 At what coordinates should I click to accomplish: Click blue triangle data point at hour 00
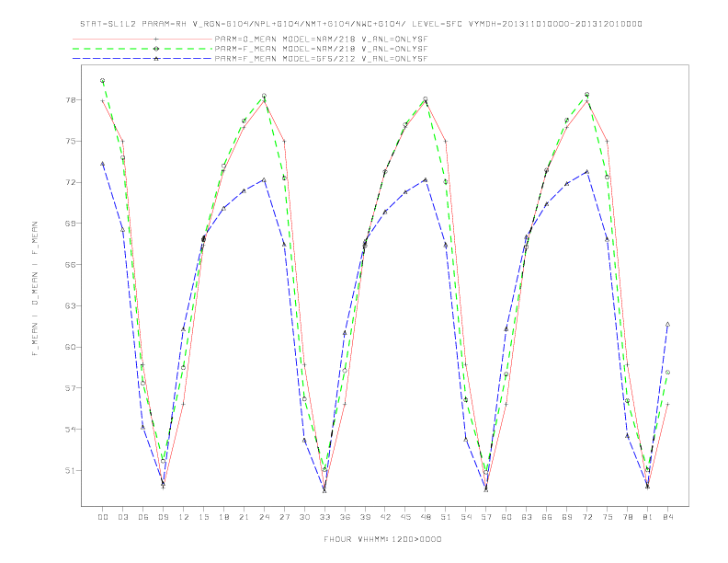[103, 164]
